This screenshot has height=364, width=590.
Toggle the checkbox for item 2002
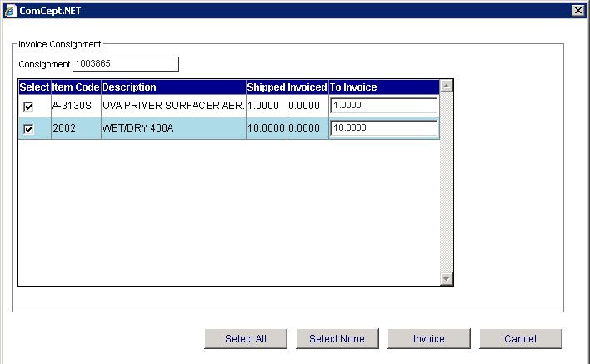29,129
